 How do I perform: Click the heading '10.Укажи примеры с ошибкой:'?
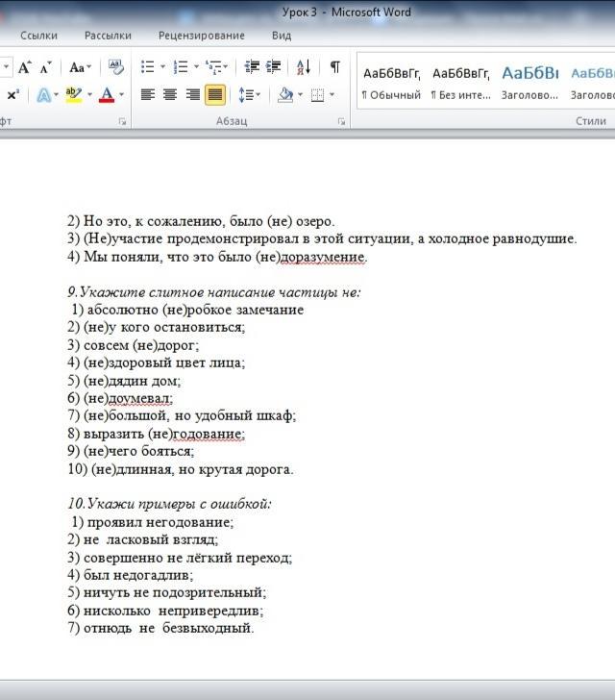pyautogui.click(x=169, y=504)
